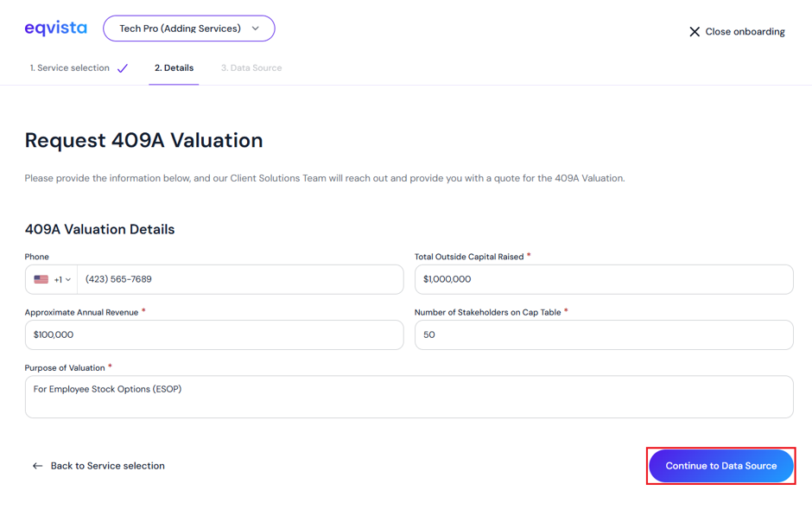Click the Approximate Annual Revenue label
The image size is (812, 516).
(81, 312)
